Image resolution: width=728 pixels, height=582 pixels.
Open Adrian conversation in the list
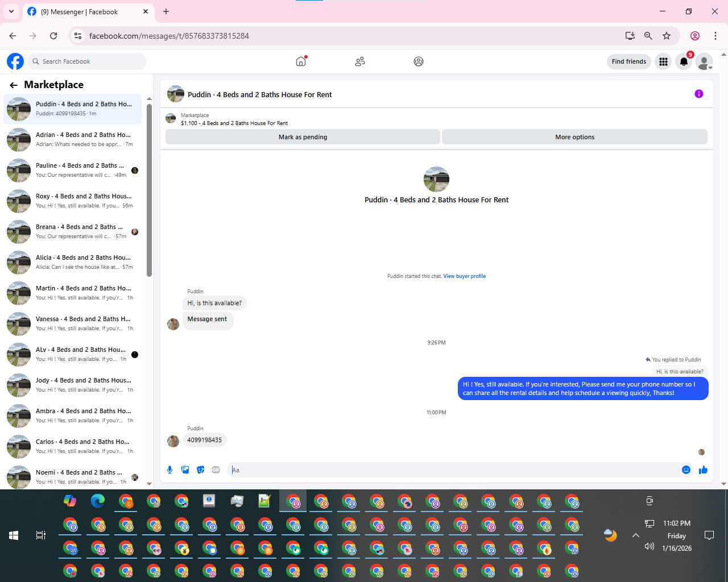73,140
